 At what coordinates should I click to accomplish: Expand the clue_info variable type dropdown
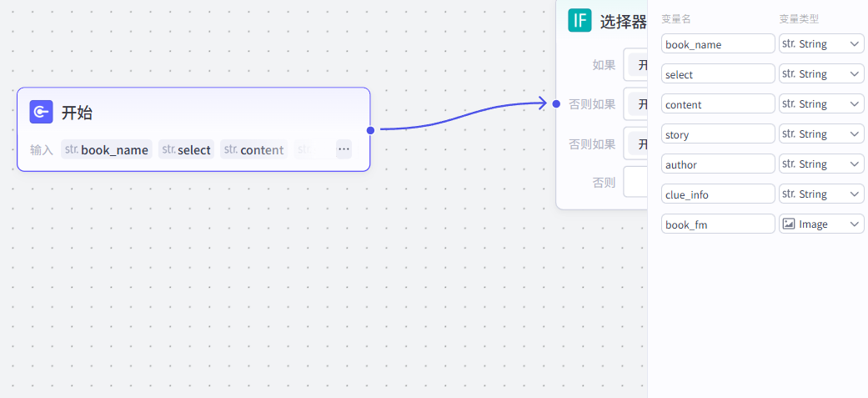(x=821, y=194)
